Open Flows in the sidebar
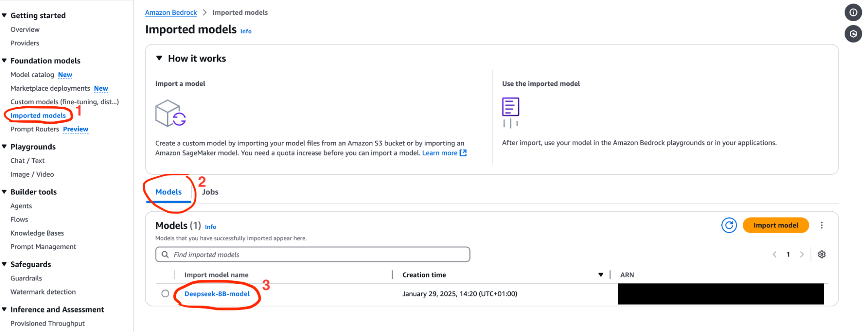The width and height of the screenshot is (868, 332). coord(19,219)
